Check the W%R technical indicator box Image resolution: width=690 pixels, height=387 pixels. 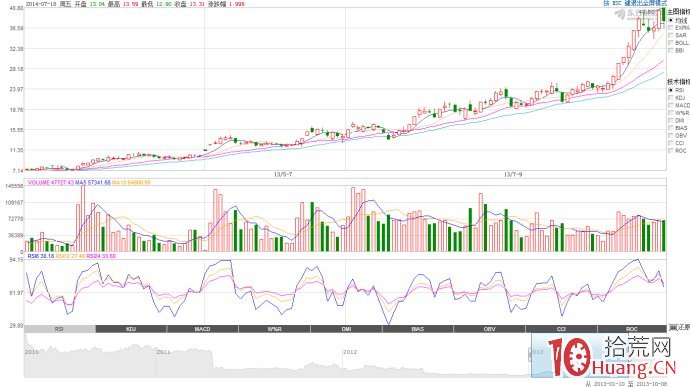671,113
